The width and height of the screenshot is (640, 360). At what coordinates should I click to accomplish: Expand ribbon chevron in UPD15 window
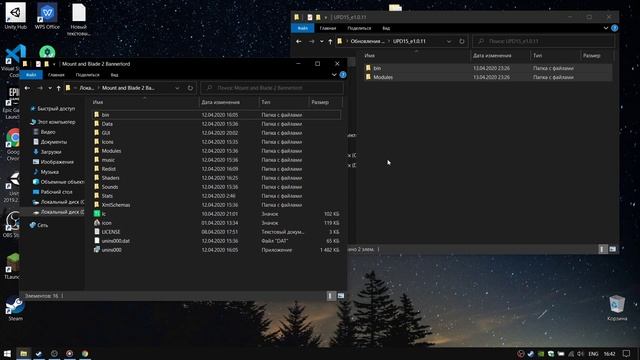tap(606, 28)
